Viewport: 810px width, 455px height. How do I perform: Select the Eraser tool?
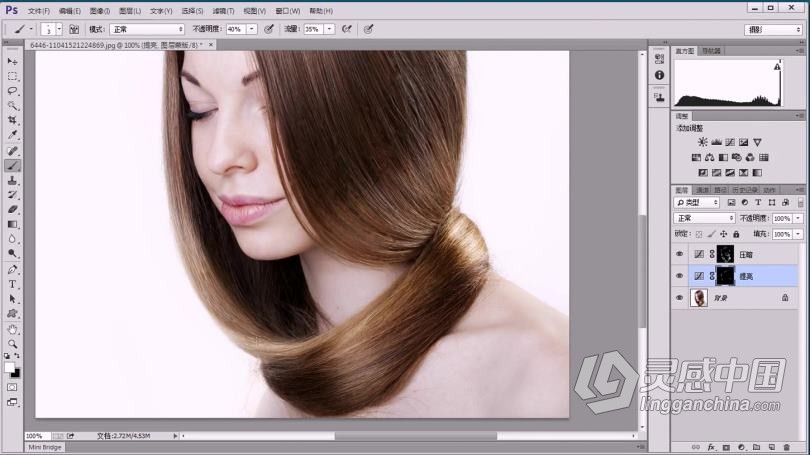(x=12, y=210)
